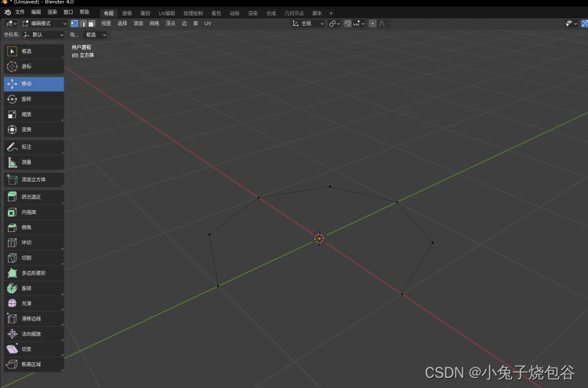
Task: Open the 添加 add menu in viewport header
Action: click(138, 24)
